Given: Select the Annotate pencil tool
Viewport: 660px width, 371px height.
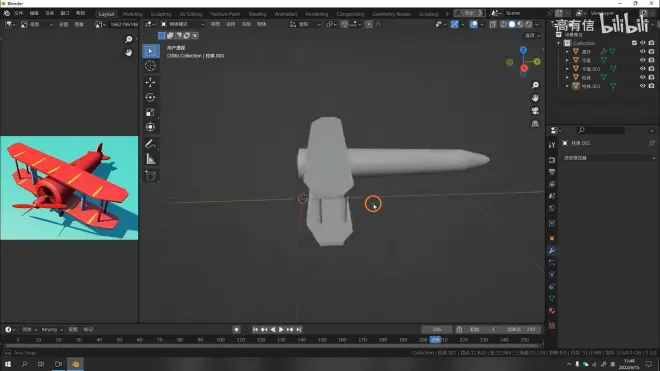Looking at the screenshot, I should [150, 144].
